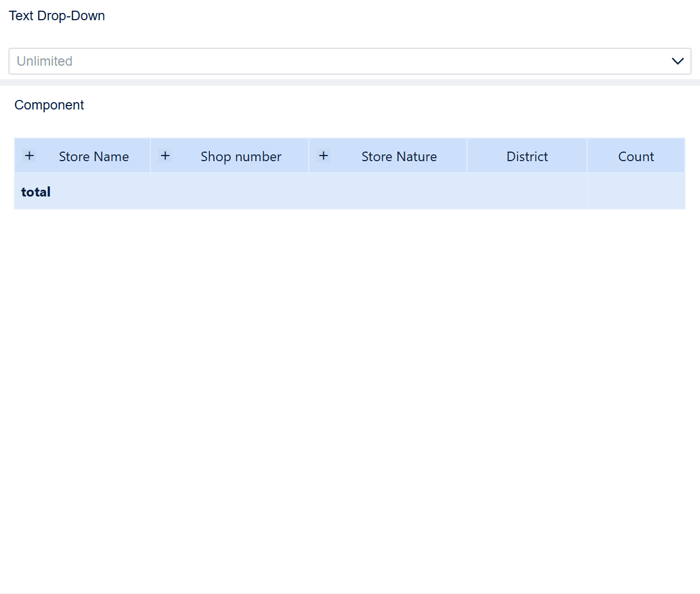Screen dimensions: 700x594
Task: Click the expand icon in the Store Nature header
Action: tap(323, 156)
